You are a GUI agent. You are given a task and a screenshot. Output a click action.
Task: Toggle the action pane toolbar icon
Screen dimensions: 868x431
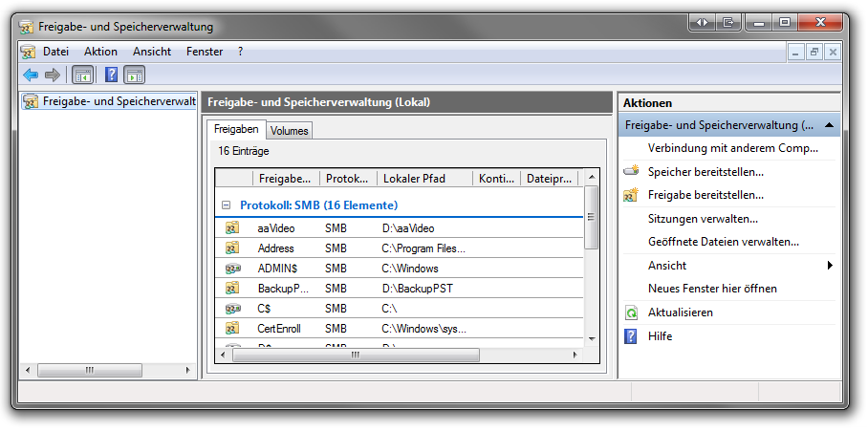135,75
